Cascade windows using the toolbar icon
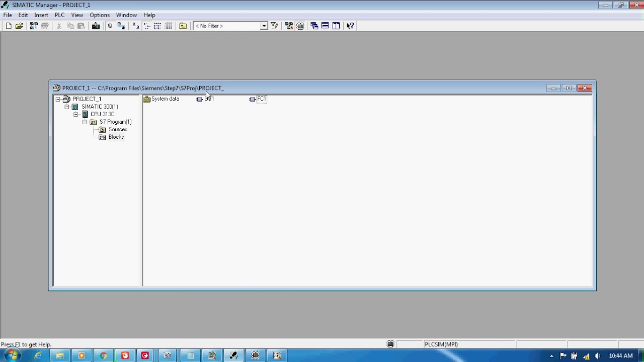The height and width of the screenshot is (362, 644). pyautogui.click(x=314, y=26)
